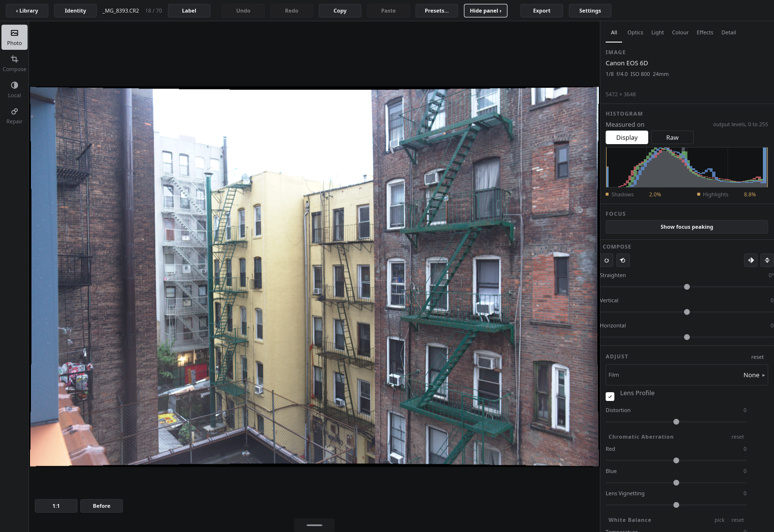Click the Horizontal perspective slider handle
Screen dimensions: 774x532
[x=687, y=337]
